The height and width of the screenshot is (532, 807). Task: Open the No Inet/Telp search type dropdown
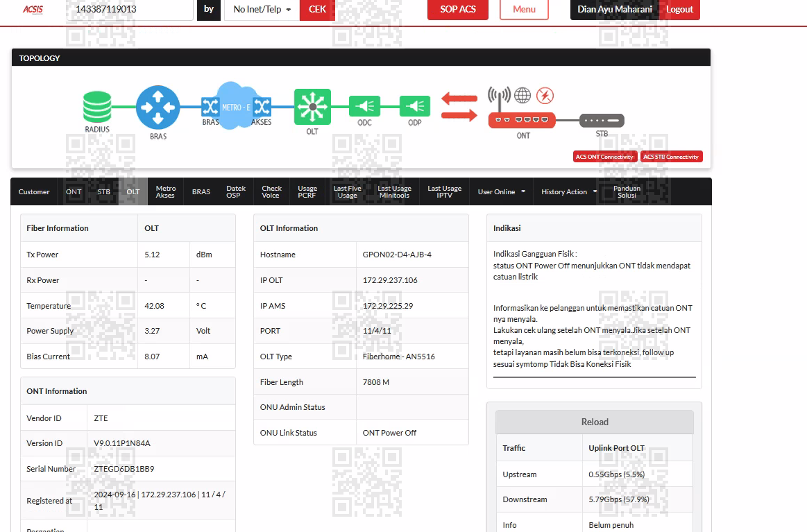[262, 9]
